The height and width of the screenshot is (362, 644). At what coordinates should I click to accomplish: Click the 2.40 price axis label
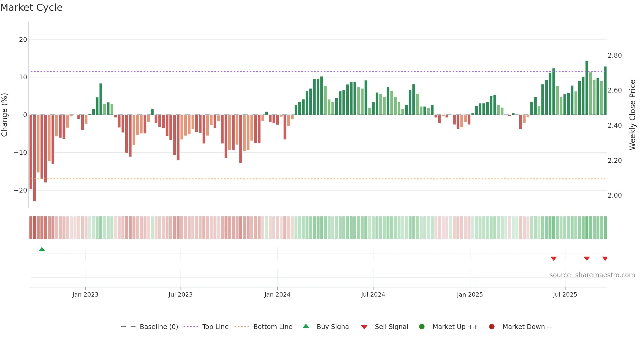(615, 125)
